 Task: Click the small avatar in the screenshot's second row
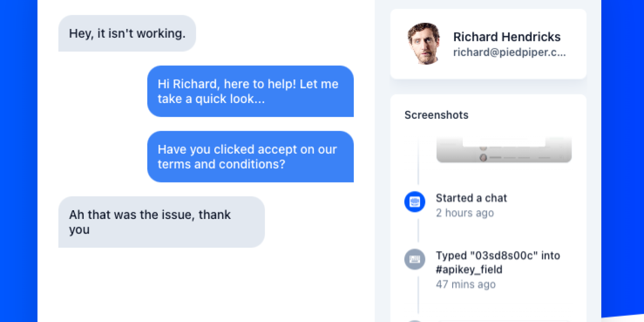[483, 157]
